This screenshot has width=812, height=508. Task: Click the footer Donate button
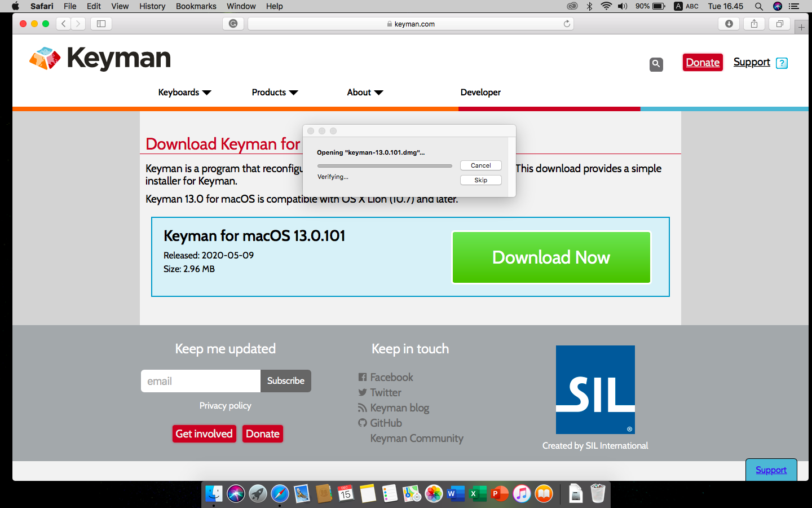(x=263, y=433)
